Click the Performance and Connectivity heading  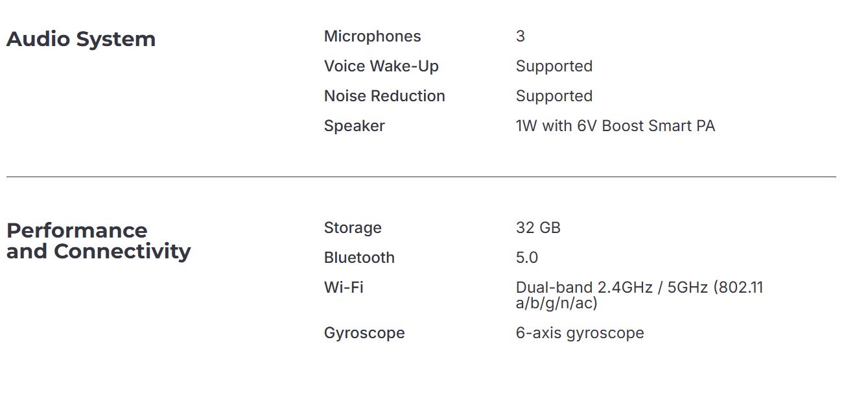pyautogui.click(x=99, y=241)
